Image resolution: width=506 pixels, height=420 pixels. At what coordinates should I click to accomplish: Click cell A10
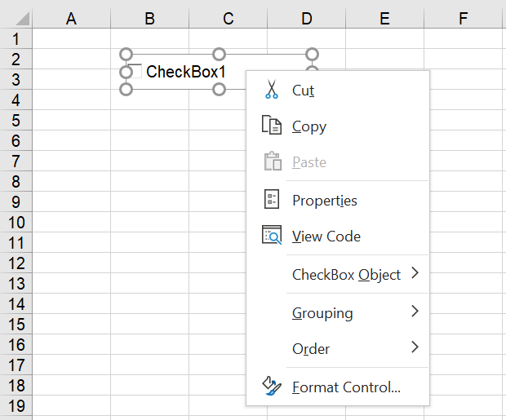pyautogui.click(x=71, y=223)
